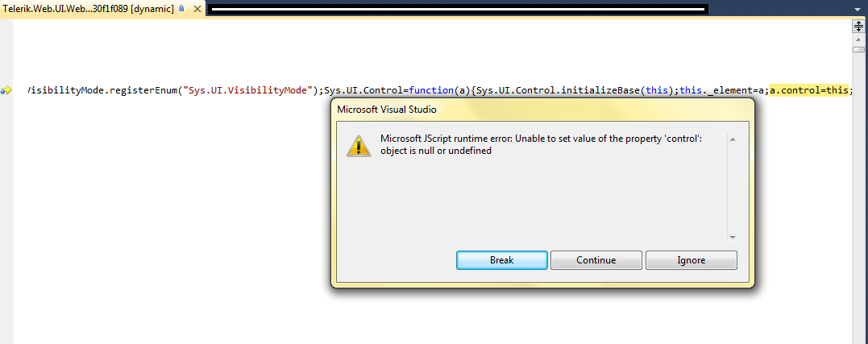Select the Ignore button
Screen dimensions: 868x344
pos(691,260)
